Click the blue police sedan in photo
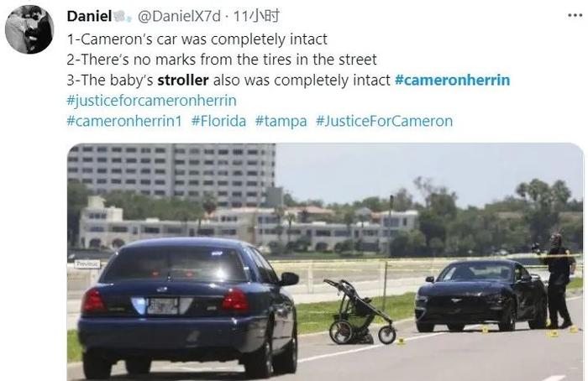The width and height of the screenshot is (588, 381). (188, 306)
